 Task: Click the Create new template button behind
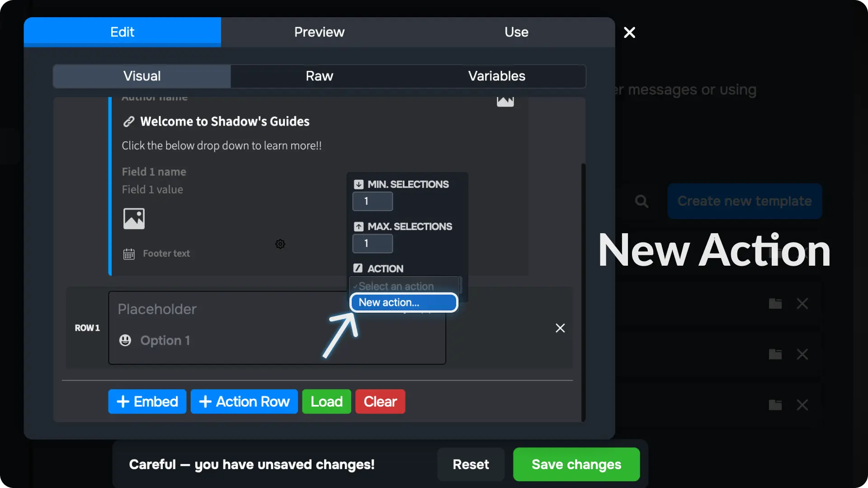click(745, 201)
